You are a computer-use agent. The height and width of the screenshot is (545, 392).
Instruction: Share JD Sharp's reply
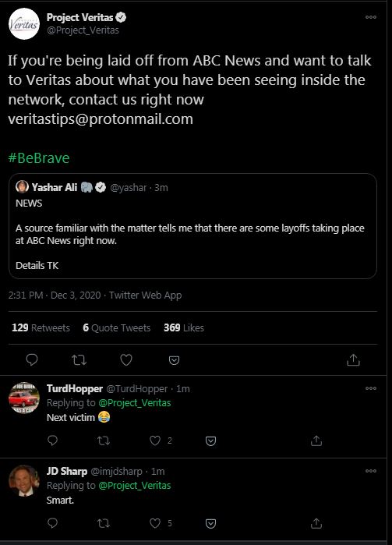[316, 523]
